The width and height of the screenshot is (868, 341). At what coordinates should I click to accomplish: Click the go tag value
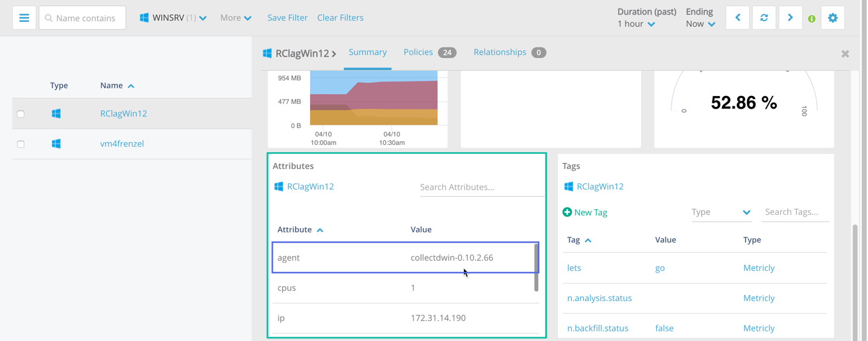pos(660,268)
